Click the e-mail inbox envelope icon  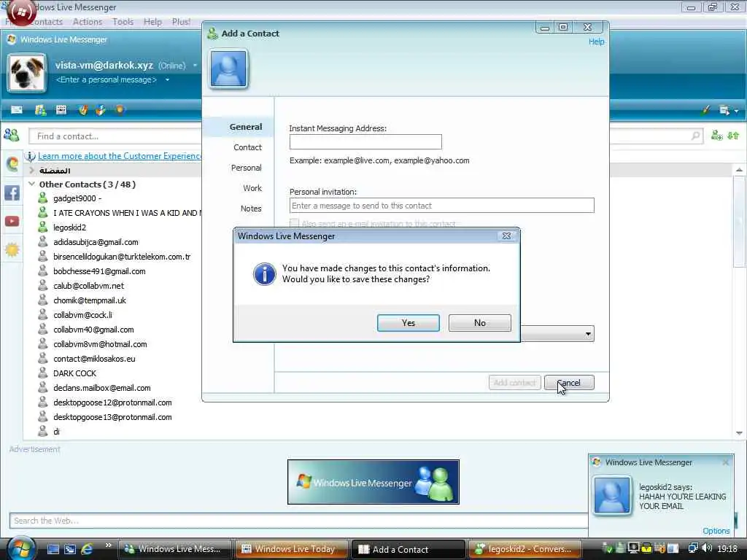[x=17, y=110]
